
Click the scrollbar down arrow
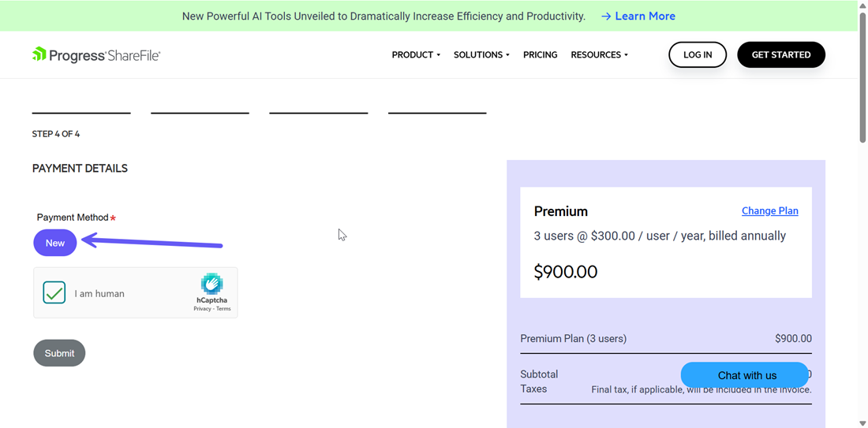[x=862, y=423]
